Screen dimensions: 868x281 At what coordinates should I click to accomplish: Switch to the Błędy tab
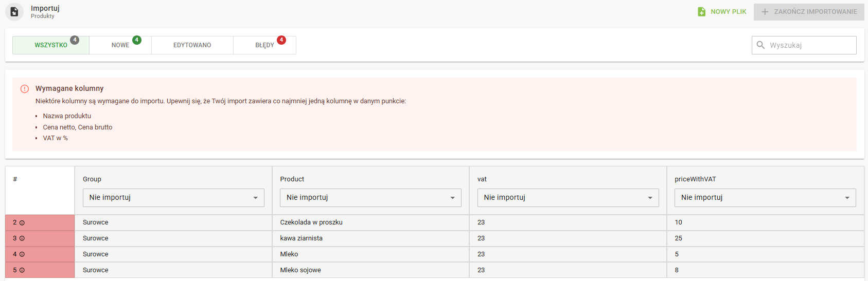[x=264, y=45]
